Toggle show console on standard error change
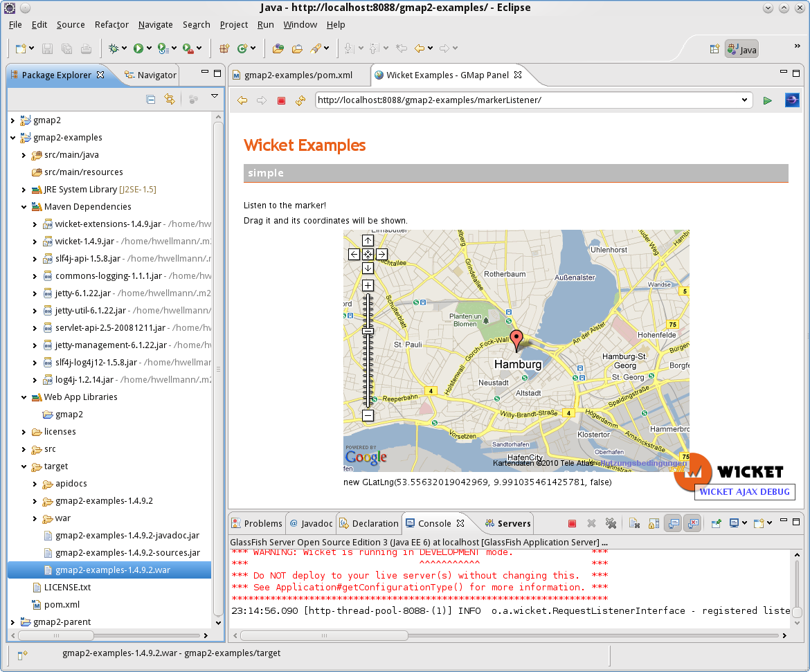The width and height of the screenshot is (810, 672). pos(692,523)
